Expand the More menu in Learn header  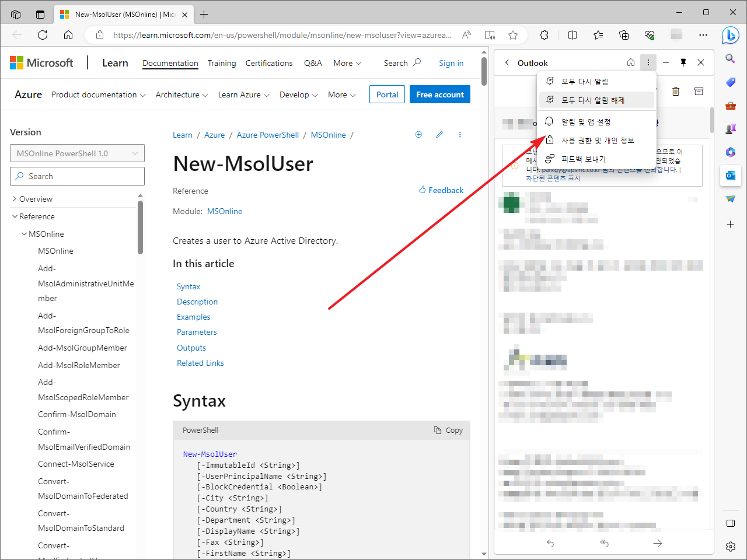[x=348, y=63]
